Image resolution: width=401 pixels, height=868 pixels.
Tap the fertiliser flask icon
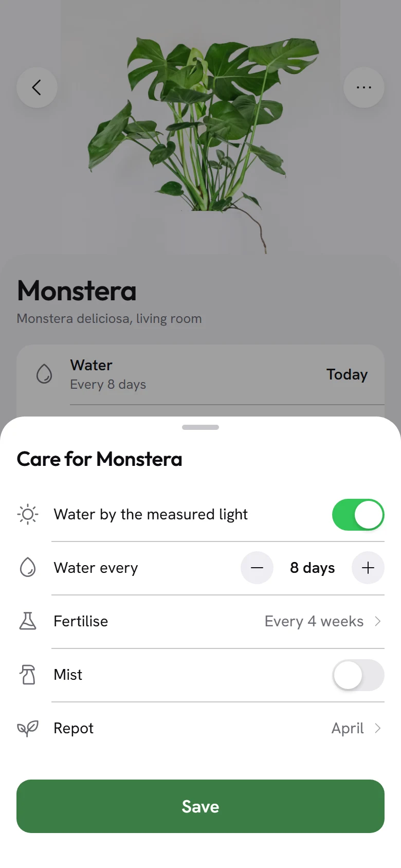click(x=28, y=621)
